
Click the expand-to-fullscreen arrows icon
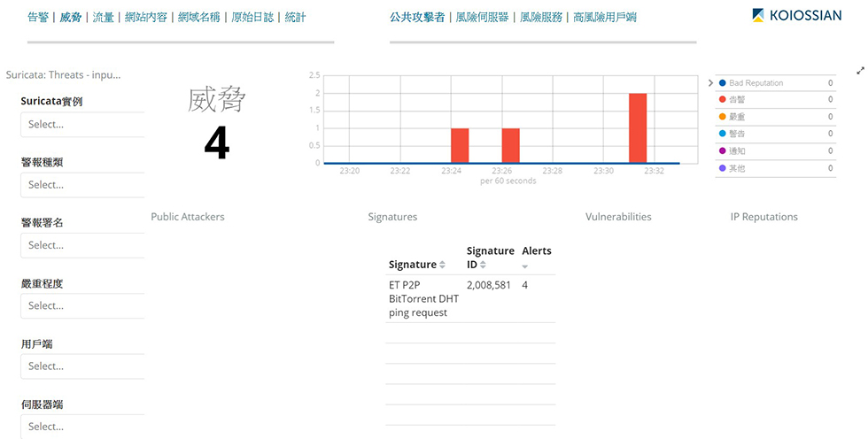point(860,71)
